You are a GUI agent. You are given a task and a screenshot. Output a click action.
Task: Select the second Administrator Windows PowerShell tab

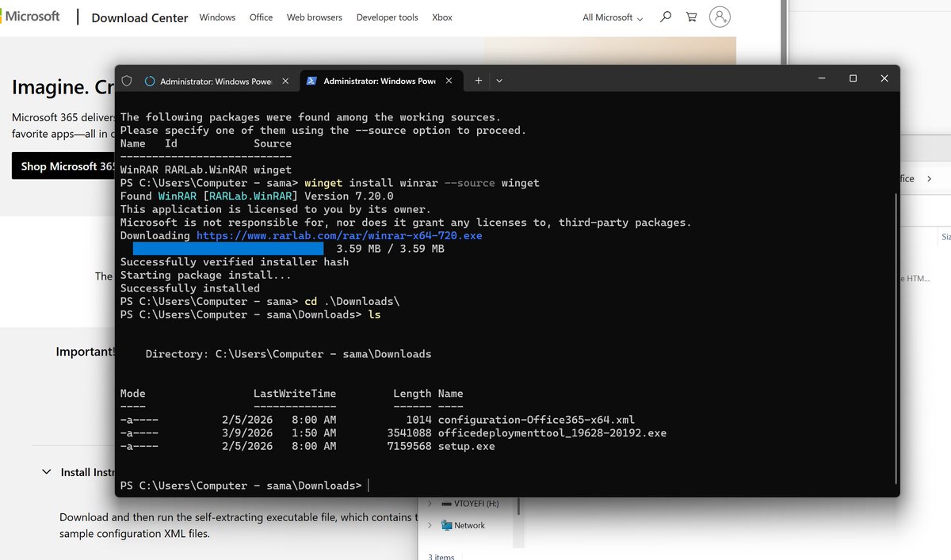pos(380,81)
